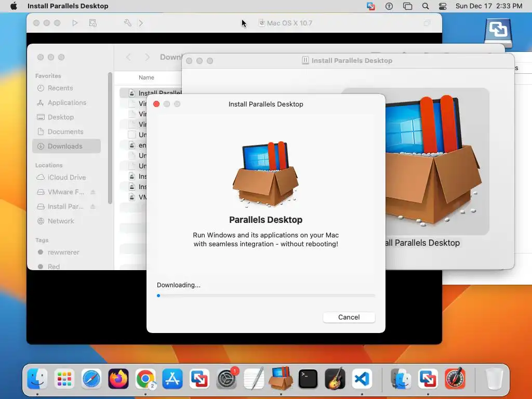Open Recents in the Finder sidebar

(60, 88)
